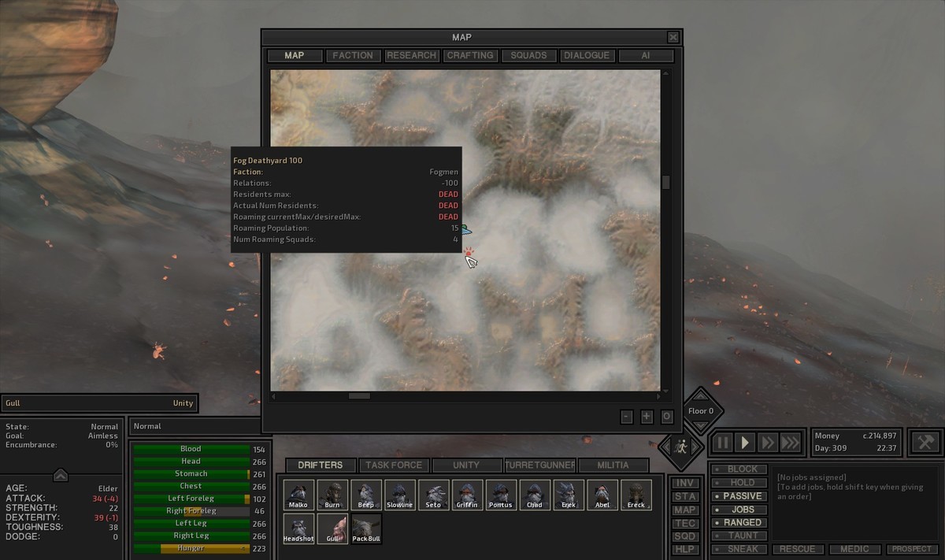The height and width of the screenshot is (560, 945).
Task: Open map with side MAP button
Action: point(685,510)
